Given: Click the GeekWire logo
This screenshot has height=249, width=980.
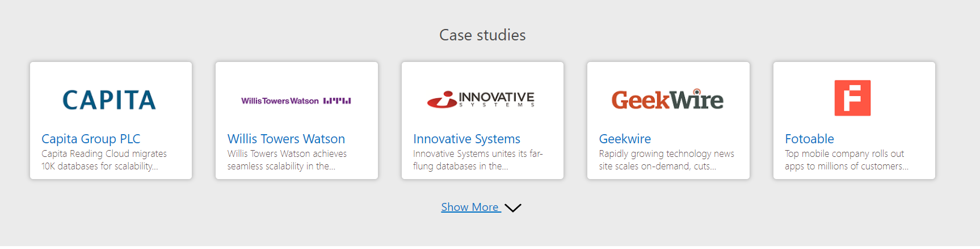Looking at the screenshot, I should 667,100.
